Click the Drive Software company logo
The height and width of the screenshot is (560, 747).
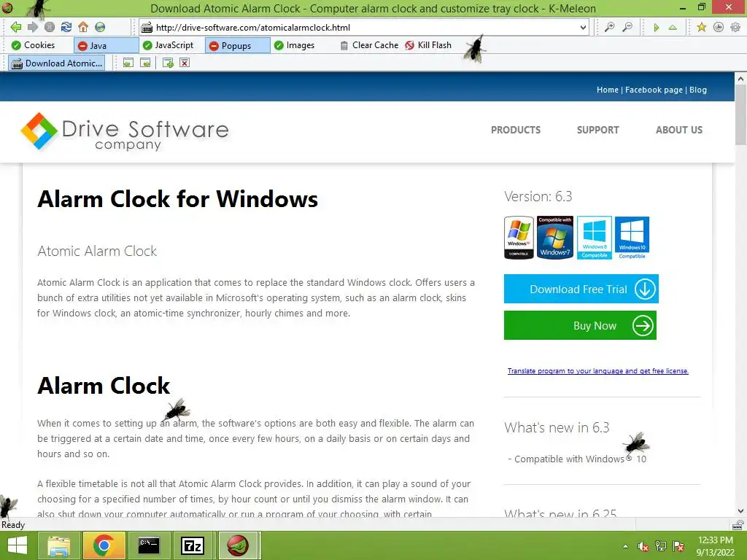click(125, 131)
